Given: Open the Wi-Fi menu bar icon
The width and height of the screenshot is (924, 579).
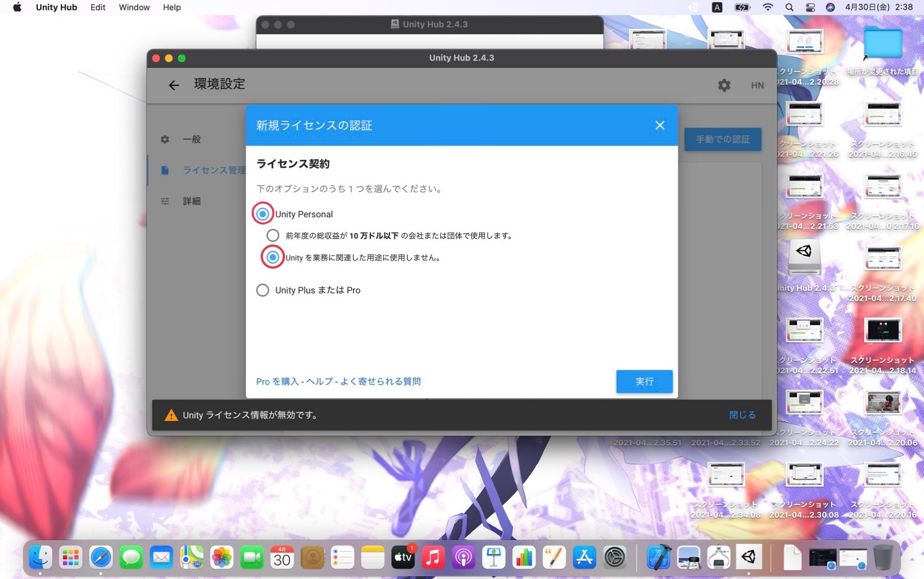Looking at the screenshot, I should coord(768,7).
